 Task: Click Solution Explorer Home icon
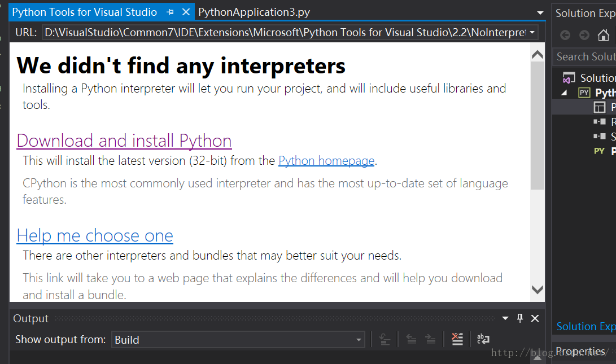click(x=604, y=36)
